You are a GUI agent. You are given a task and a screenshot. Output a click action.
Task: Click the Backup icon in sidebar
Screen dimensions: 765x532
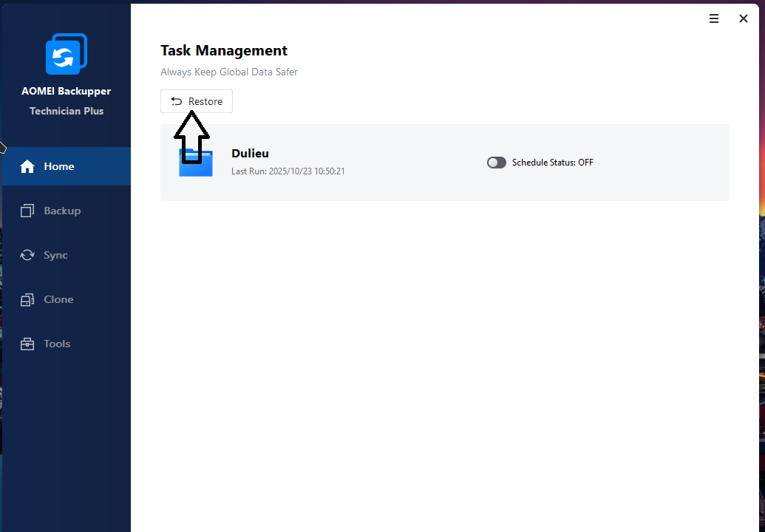27,211
